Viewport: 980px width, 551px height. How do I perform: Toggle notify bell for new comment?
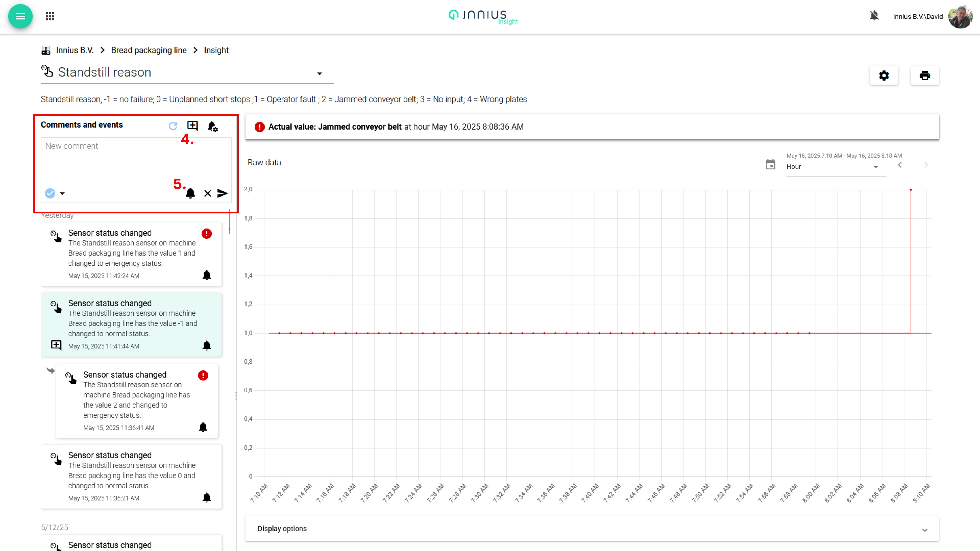190,193
